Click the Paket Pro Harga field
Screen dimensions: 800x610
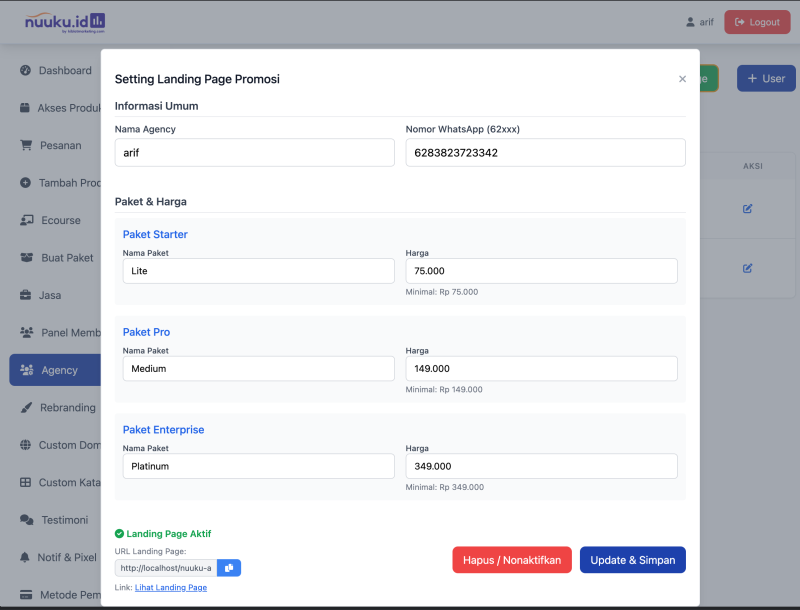point(541,369)
